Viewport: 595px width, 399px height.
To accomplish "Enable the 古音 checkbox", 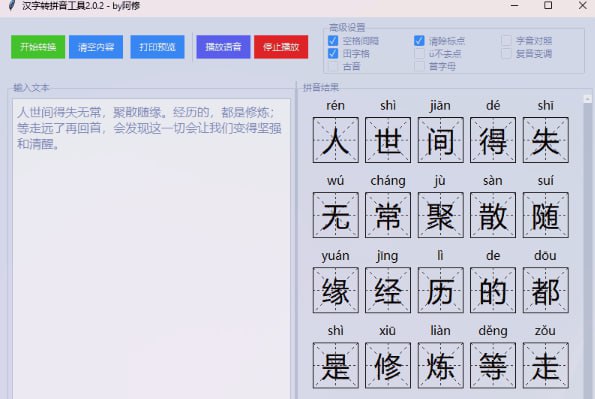I will 333,66.
